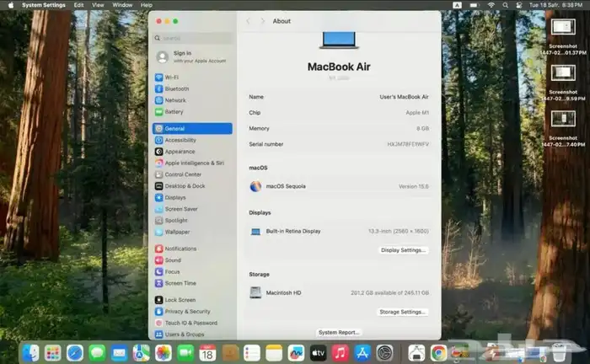Sign in with your Apple Account
The image size is (590, 364).
(192, 56)
